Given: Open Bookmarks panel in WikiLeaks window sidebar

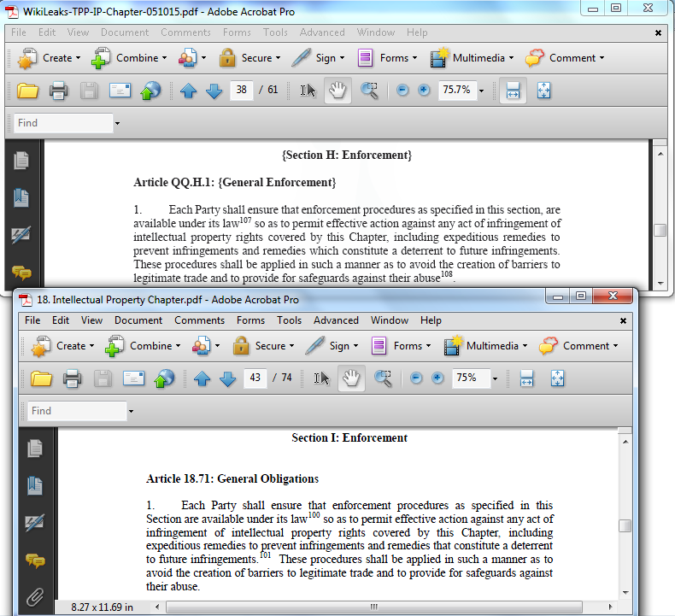Looking at the screenshot, I should tap(21, 198).
